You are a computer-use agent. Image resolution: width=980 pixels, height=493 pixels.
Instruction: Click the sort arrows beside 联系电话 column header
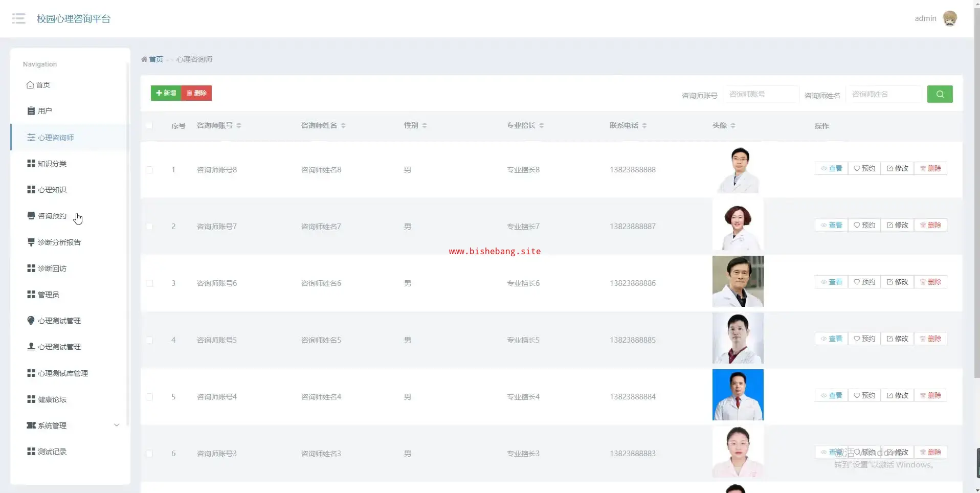[x=644, y=126]
